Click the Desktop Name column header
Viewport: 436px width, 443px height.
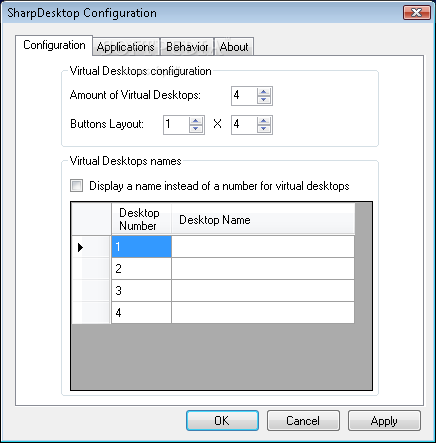click(263, 219)
